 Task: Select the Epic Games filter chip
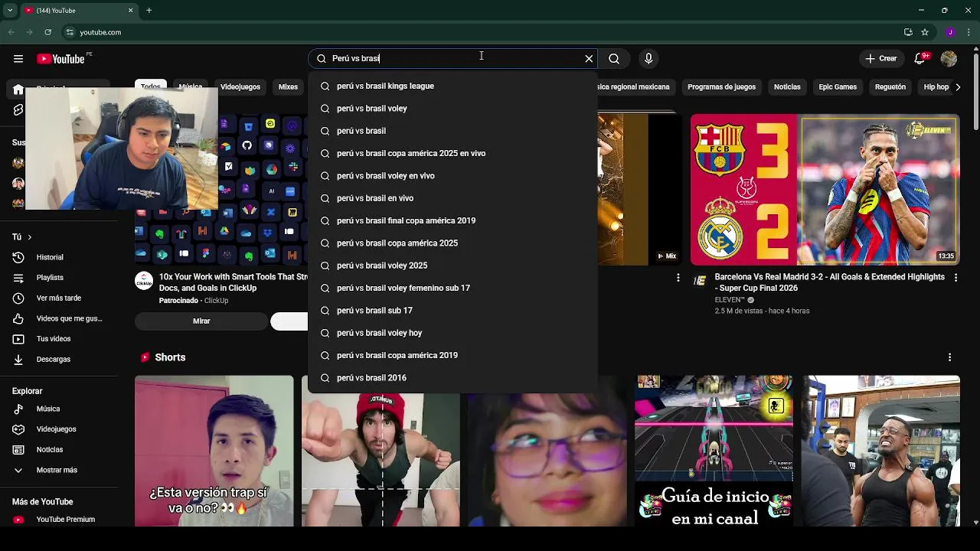tap(838, 87)
